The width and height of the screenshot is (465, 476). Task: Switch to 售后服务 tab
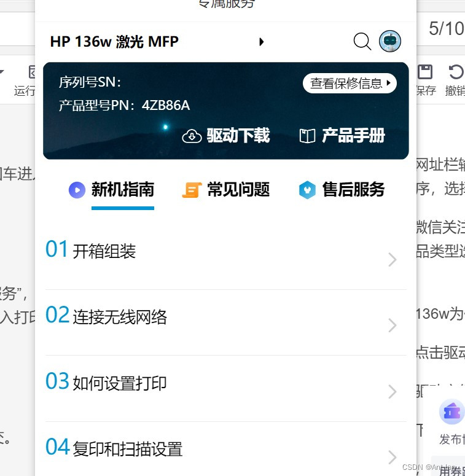pyautogui.click(x=354, y=189)
